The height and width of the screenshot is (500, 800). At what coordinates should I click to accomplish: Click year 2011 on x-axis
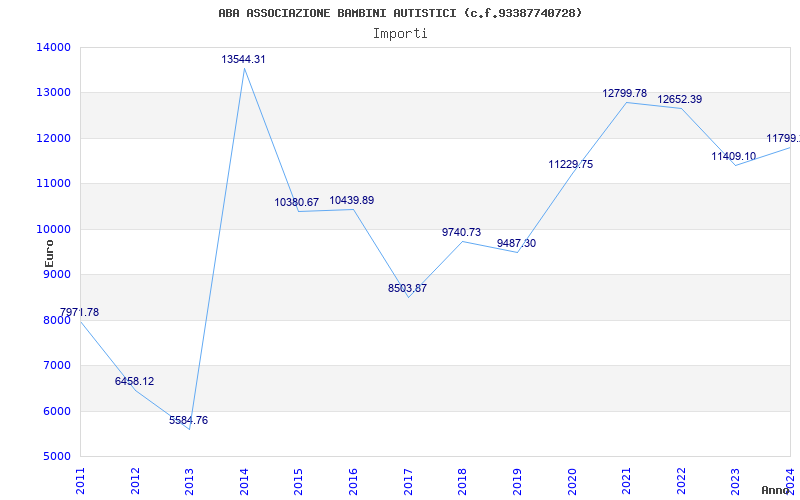tap(80, 482)
